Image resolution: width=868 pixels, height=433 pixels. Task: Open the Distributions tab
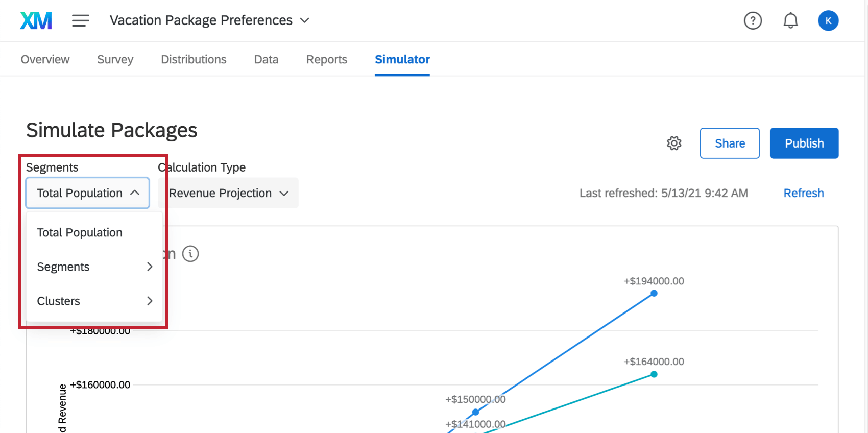coord(194,59)
